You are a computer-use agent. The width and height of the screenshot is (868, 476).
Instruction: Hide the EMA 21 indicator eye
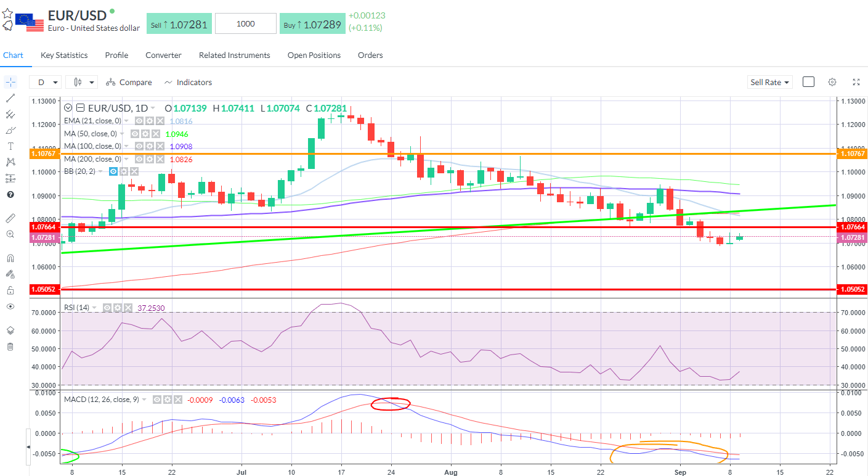139,121
